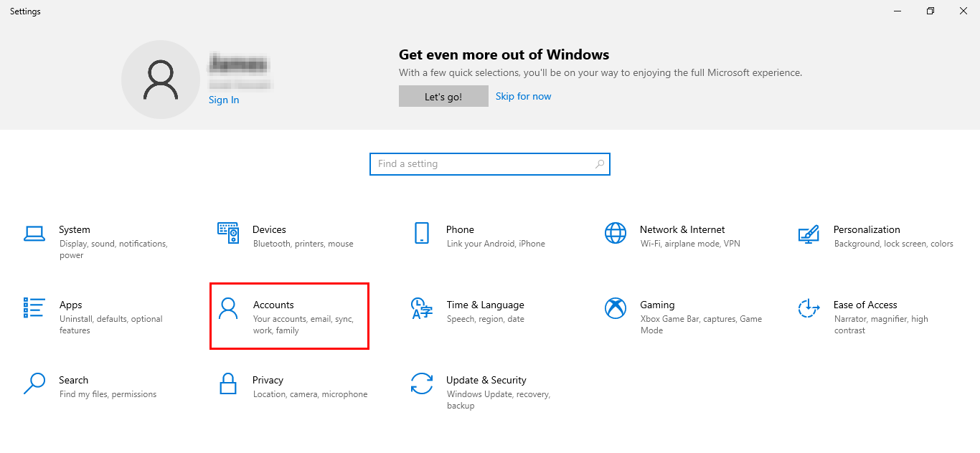
Task: Click the Ease of Access title
Action: tap(865, 305)
